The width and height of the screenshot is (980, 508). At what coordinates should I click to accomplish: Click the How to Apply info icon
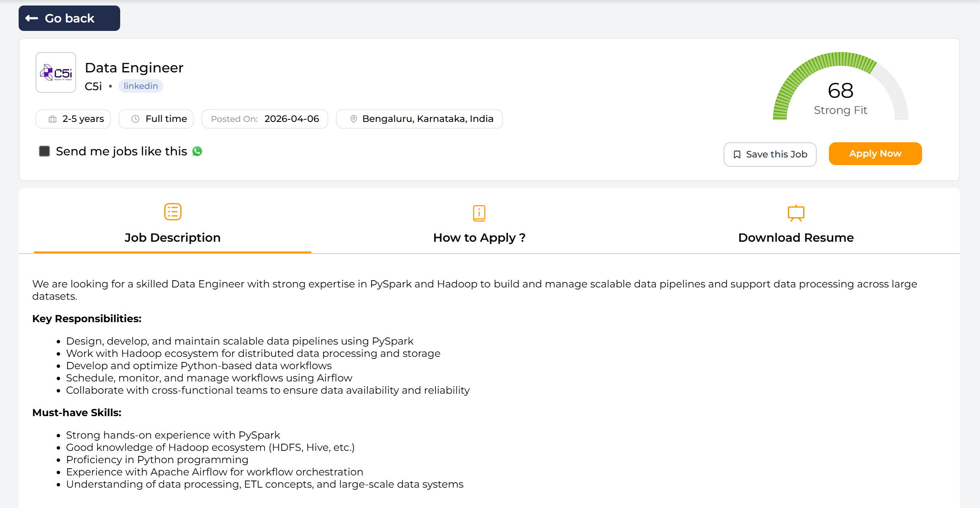click(479, 213)
